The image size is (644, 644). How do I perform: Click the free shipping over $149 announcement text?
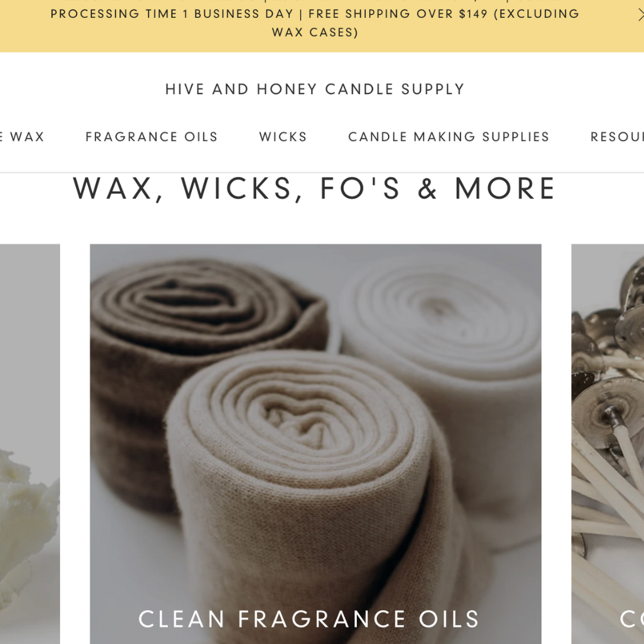pos(397,14)
